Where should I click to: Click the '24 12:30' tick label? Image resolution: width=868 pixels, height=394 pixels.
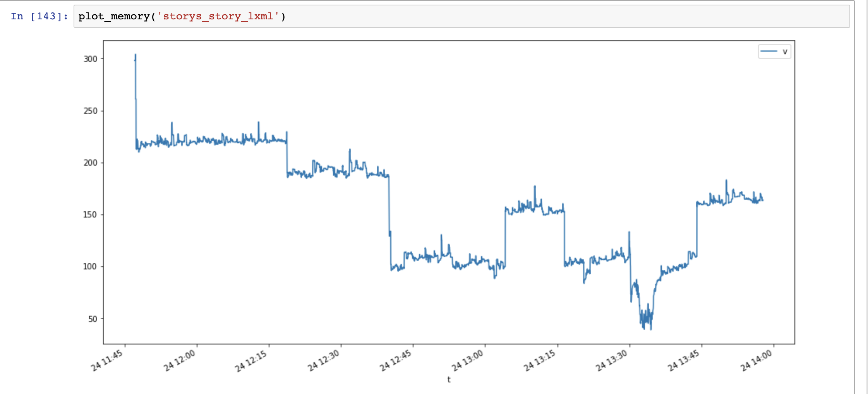(324, 359)
